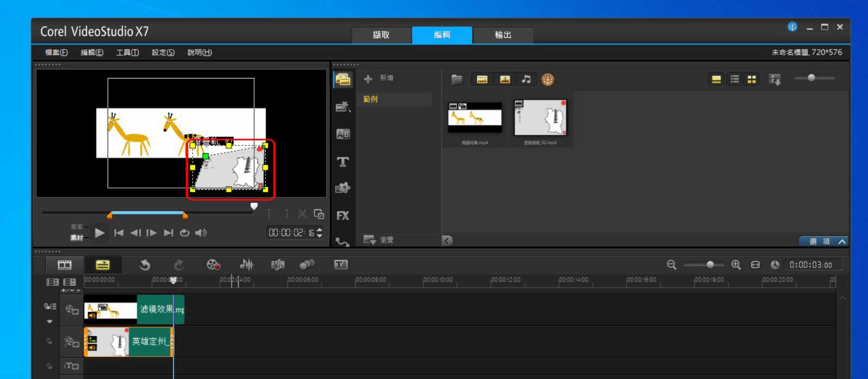This screenshot has width=868, height=379.
Task: Adjust the thumbnail size slider
Action: tap(812, 78)
